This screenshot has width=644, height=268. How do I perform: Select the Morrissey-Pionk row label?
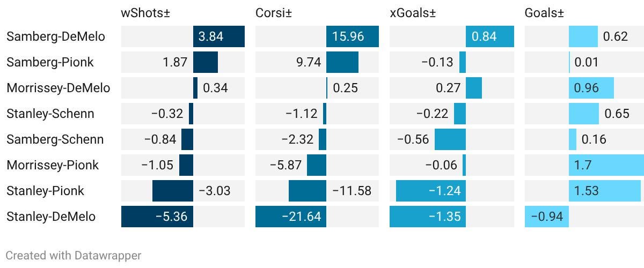pos(53,165)
